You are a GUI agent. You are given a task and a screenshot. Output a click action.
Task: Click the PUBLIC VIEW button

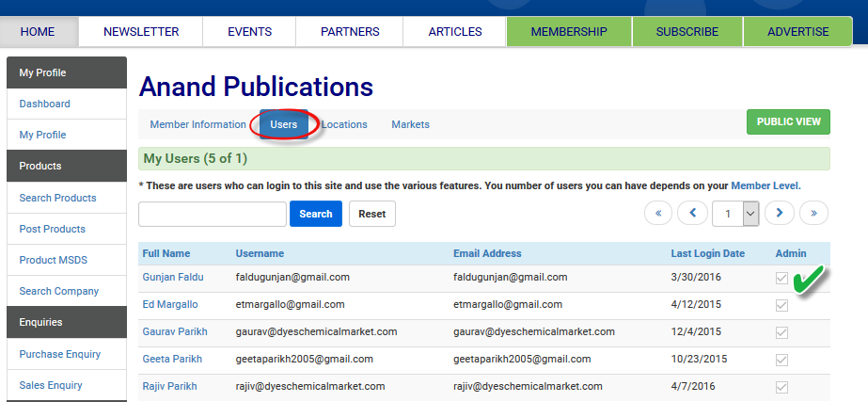coord(789,121)
